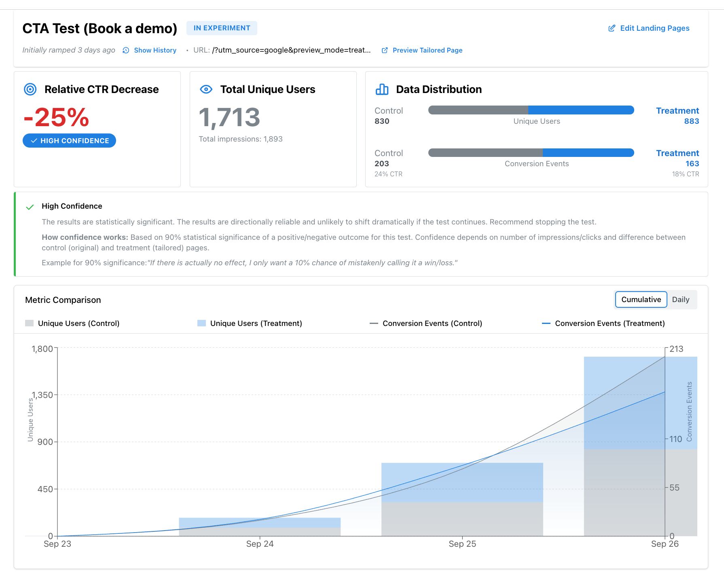The width and height of the screenshot is (724, 588).
Task: Click the target icon beside Relative CTR Decrease
Action: [30, 89]
